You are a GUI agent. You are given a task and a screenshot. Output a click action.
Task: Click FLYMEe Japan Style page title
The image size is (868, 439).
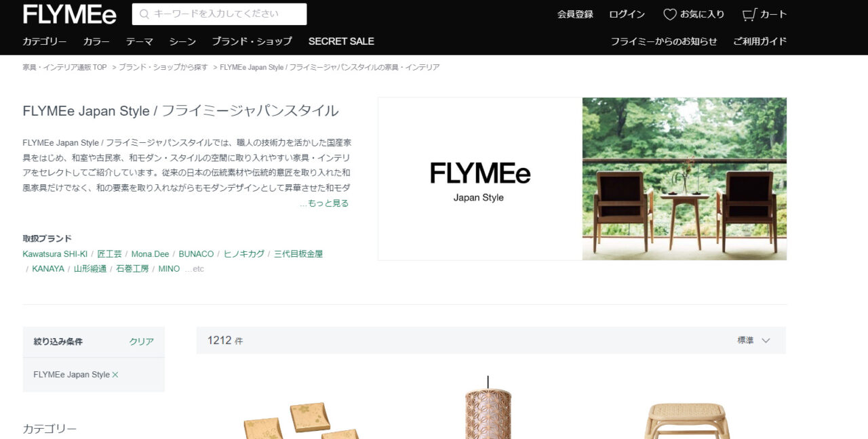[180, 110]
